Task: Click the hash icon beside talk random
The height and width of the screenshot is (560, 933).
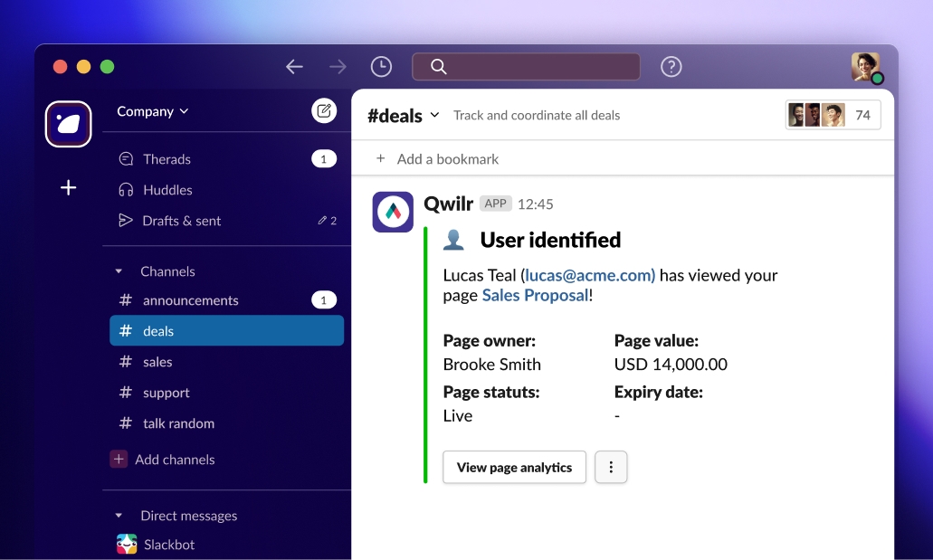Action: coord(126,423)
